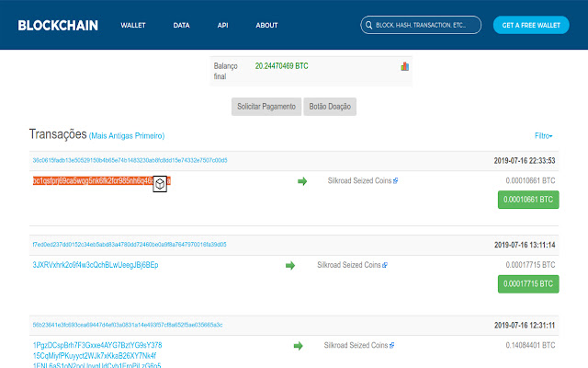The height and width of the screenshot is (368, 588).
Task: Click green arrow in 12:31:11 transaction
Action: click(x=298, y=346)
